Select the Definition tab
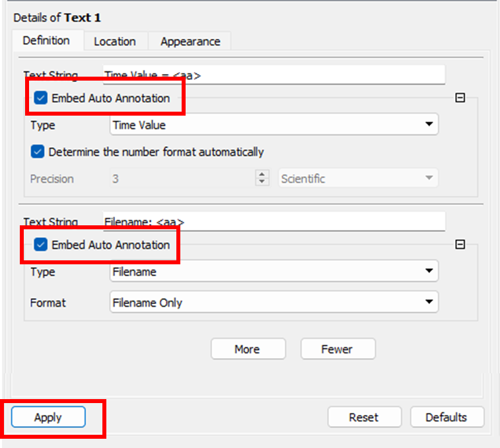500x448 pixels. tap(46, 40)
